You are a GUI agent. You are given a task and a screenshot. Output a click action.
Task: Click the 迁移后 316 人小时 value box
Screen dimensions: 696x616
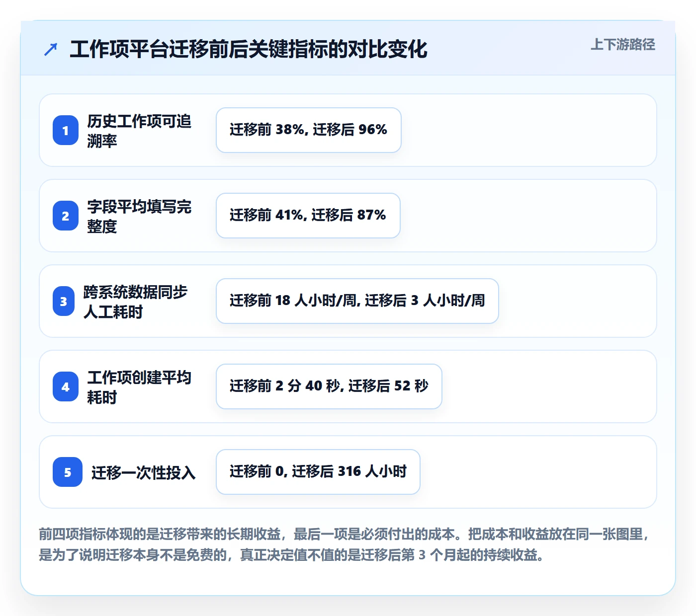[318, 472]
